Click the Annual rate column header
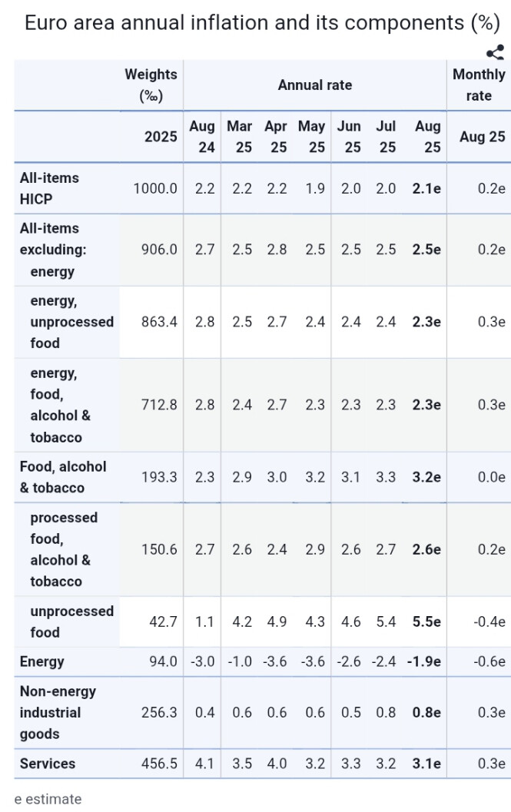 coord(315,85)
